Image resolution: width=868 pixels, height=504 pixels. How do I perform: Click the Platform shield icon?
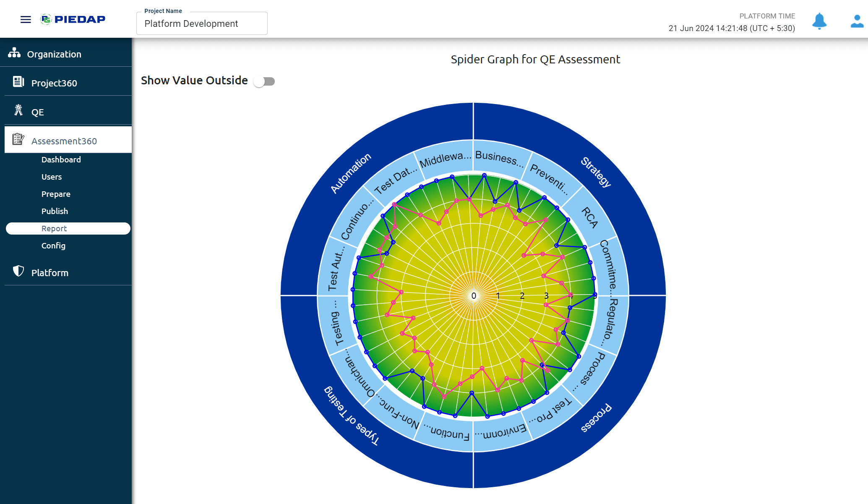point(18,271)
